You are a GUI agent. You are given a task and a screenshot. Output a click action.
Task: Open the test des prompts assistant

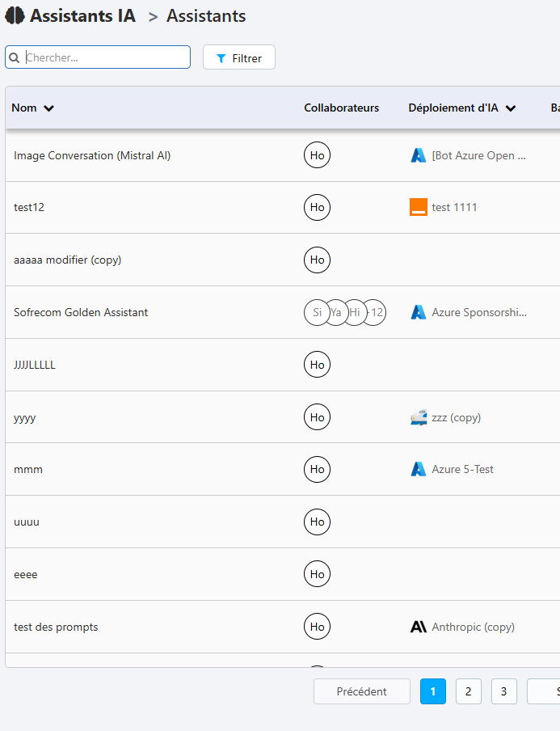click(56, 627)
